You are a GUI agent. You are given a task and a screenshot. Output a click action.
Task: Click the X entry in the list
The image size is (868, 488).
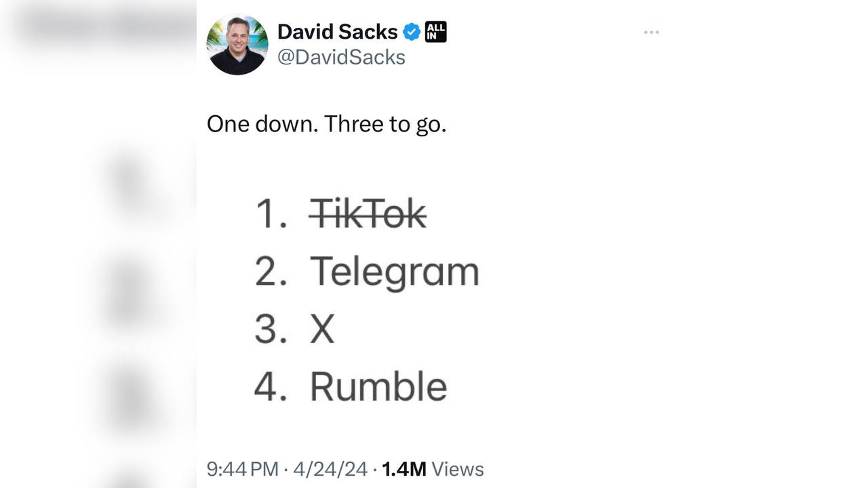[x=322, y=329]
